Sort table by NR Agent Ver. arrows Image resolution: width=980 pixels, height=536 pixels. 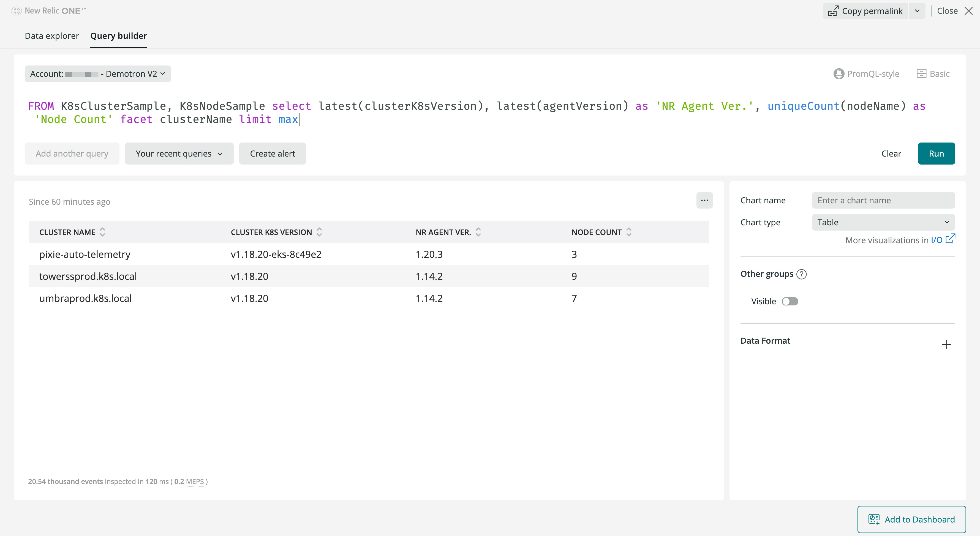[478, 232]
